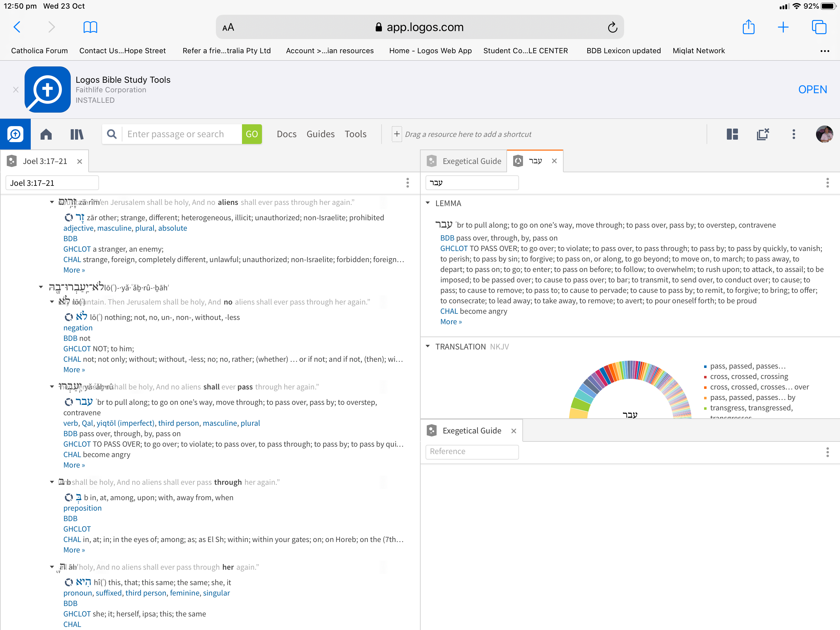The height and width of the screenshot is (630, 840).
Task: Collapse the 'no' word entry
Action: 52,302
